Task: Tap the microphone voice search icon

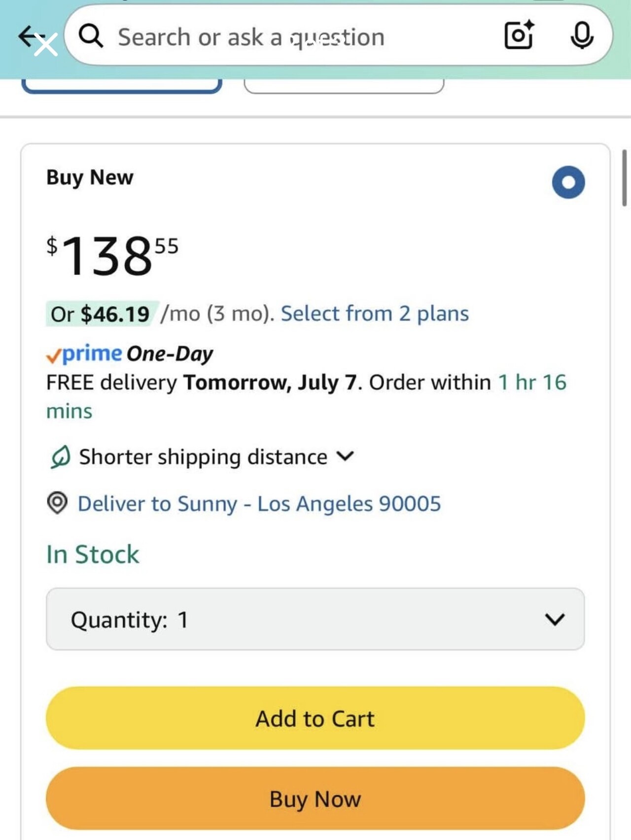Action: coord(582,35)
